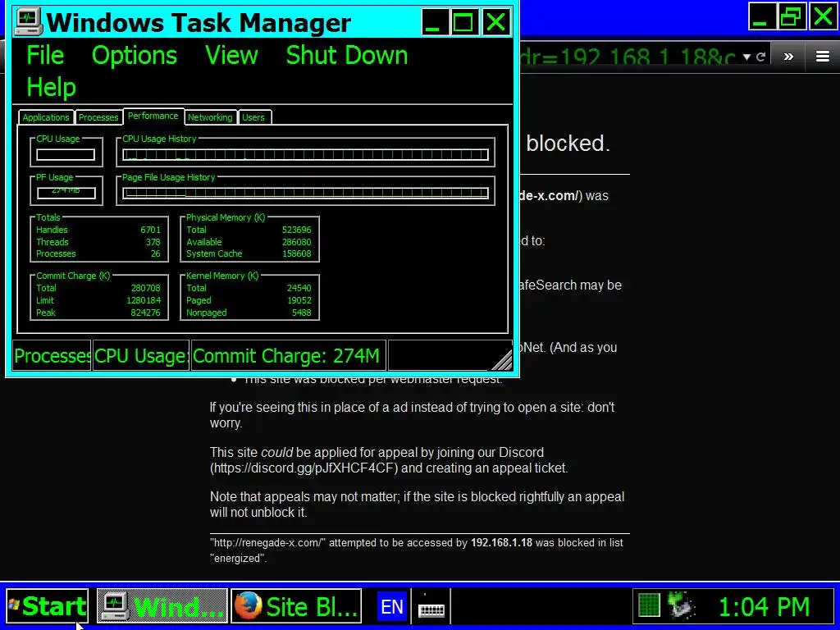Open the Shut Down menu
The width and height of the screenshot is (840, 630).
click(x=347, y=56)
